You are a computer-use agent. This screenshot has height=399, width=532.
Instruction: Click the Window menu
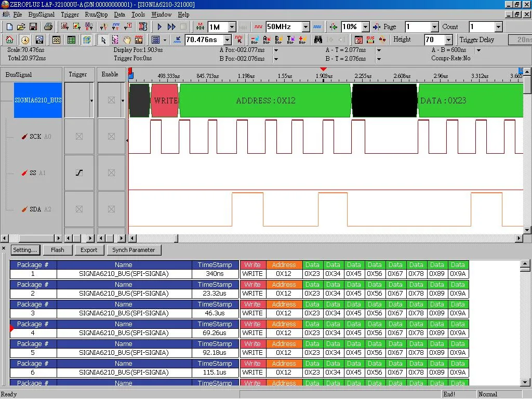[161, 15]
